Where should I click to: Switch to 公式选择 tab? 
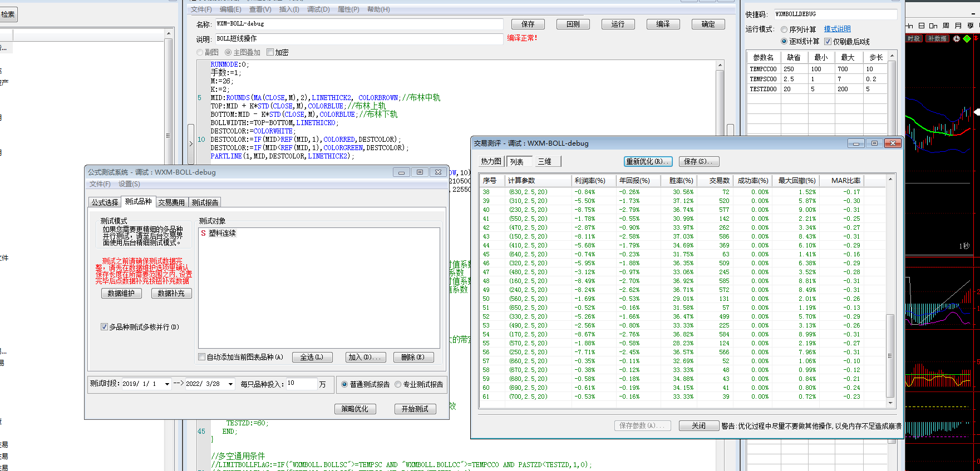tap(105, 202)
